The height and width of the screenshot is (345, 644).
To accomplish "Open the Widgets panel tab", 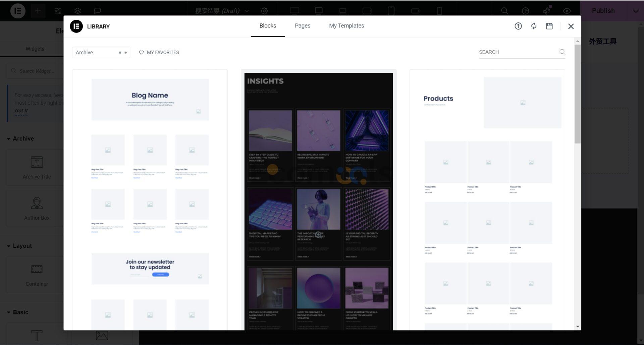I will point(35,49).
